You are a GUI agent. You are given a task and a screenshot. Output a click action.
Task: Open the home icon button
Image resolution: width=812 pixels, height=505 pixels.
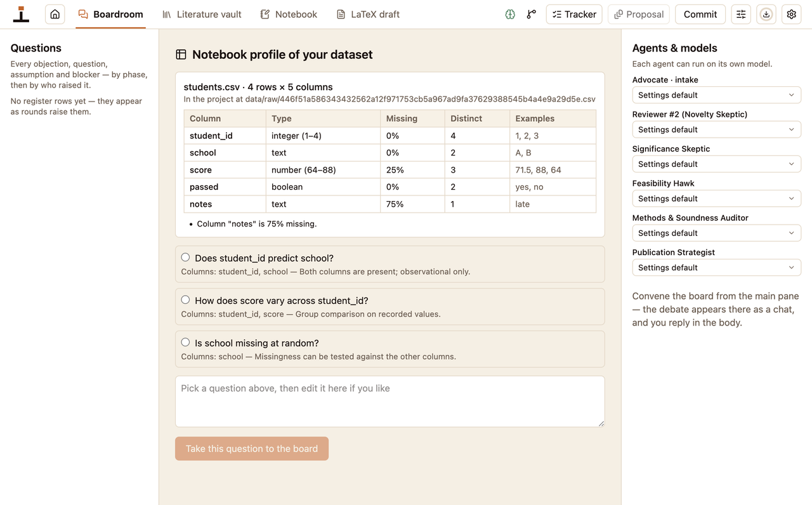click(55, 14)
